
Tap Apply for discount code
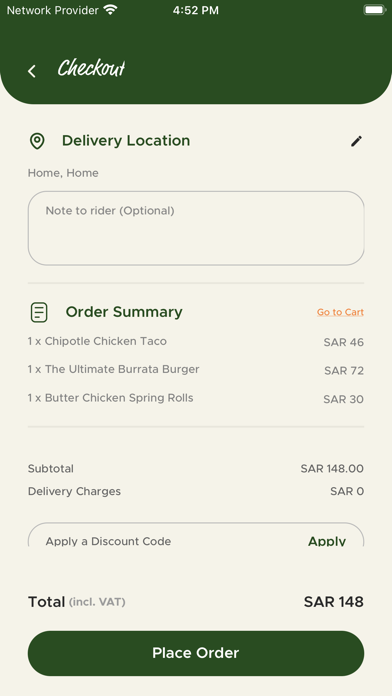(327, 541)
